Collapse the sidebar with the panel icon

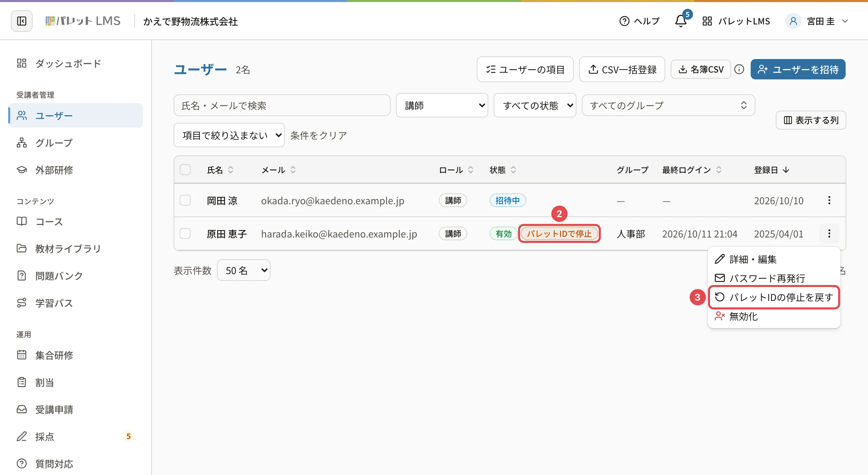[22, 21]
